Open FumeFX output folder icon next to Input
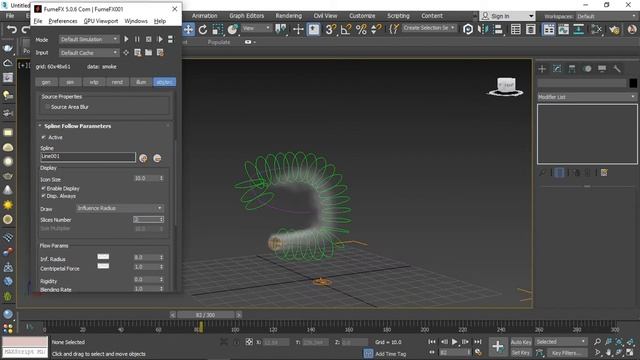This screenshot has height=360, width=640. point(149,52)
